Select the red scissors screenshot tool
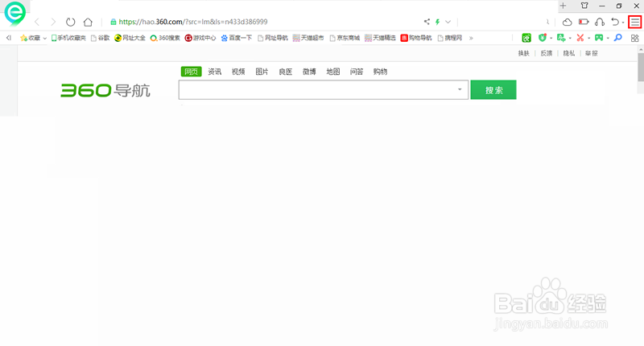The width and height of the screenshot is (644, 346). 580,38
